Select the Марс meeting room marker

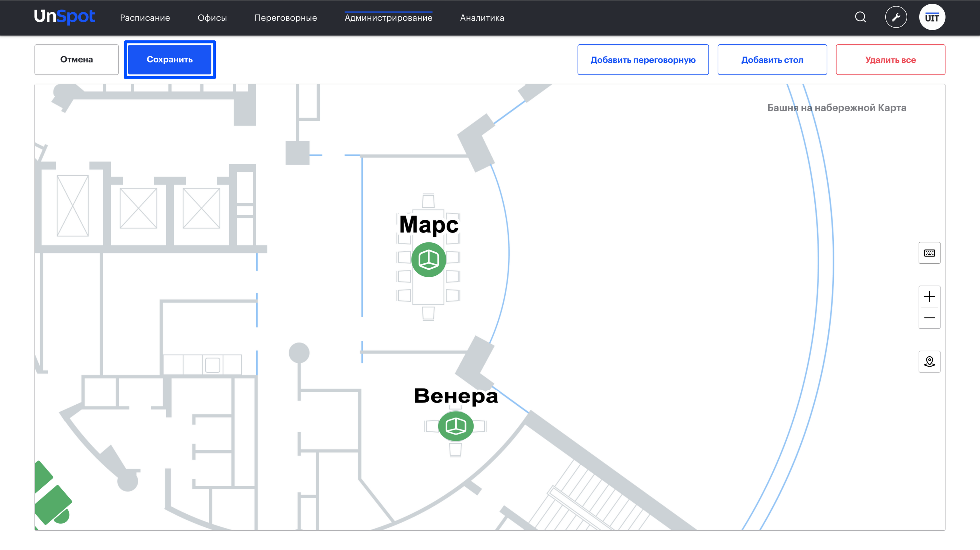(x=429, y=260)
